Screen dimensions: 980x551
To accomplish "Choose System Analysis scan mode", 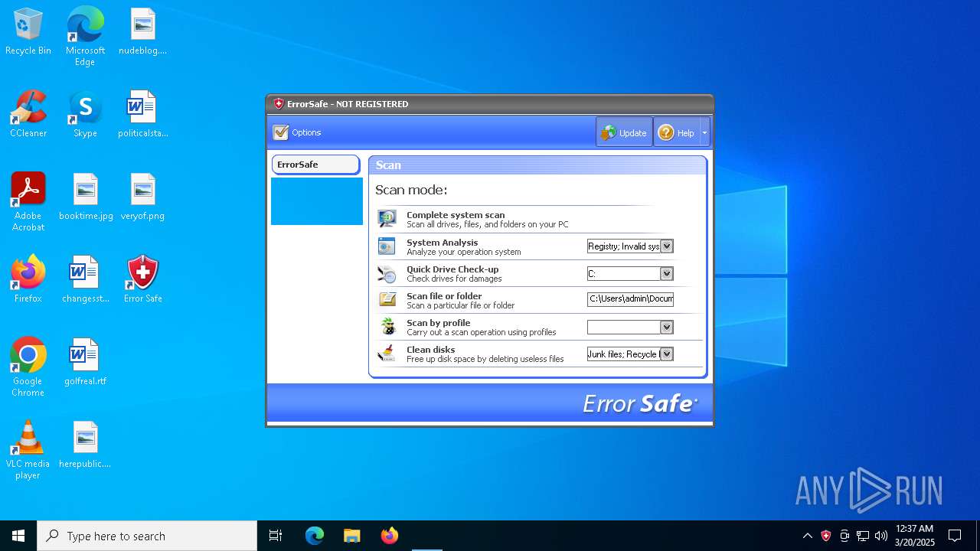I will tap(442, 243).
